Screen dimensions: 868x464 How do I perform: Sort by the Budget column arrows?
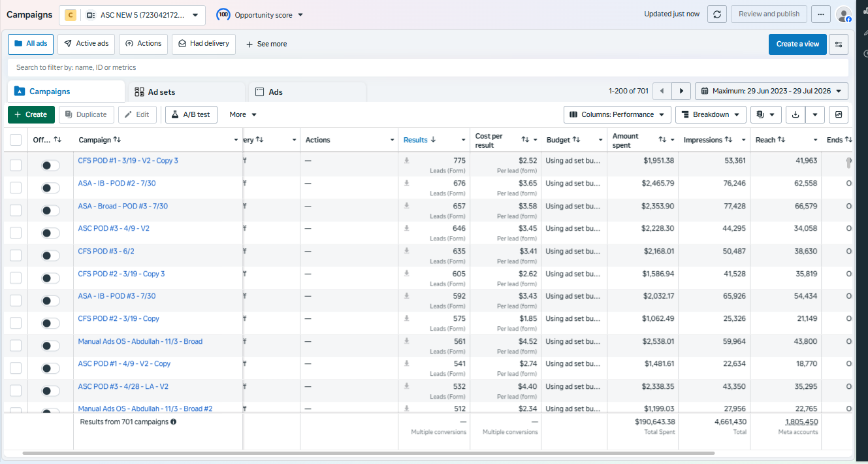[x=576, y=140]
